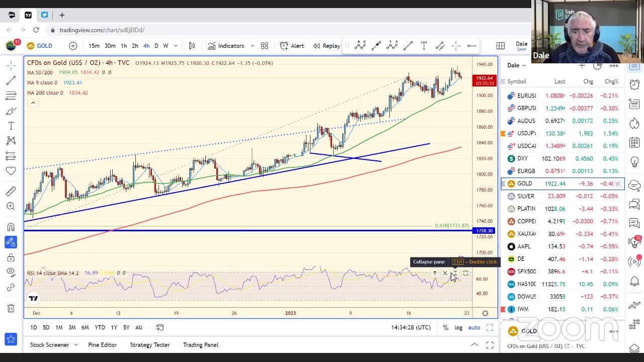
Task: Start bar Replay mode
Action: coord(326,46)
